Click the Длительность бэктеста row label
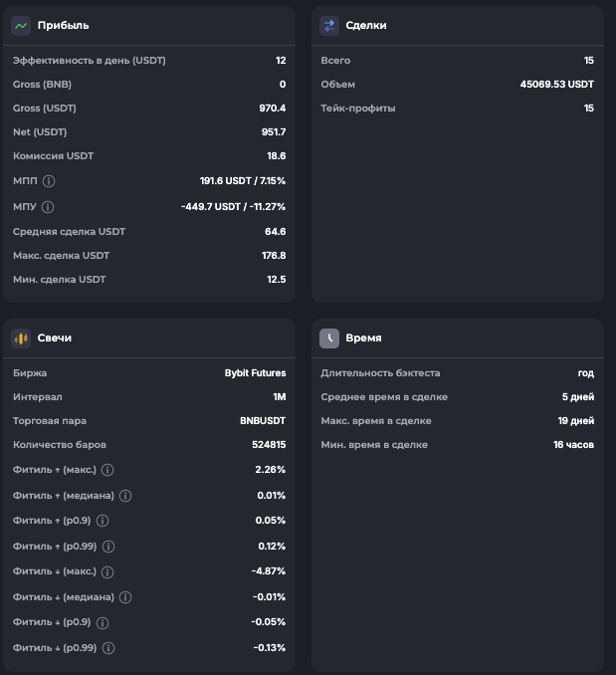This screenshot has height=675, width=616. click(x=380, y=373)
